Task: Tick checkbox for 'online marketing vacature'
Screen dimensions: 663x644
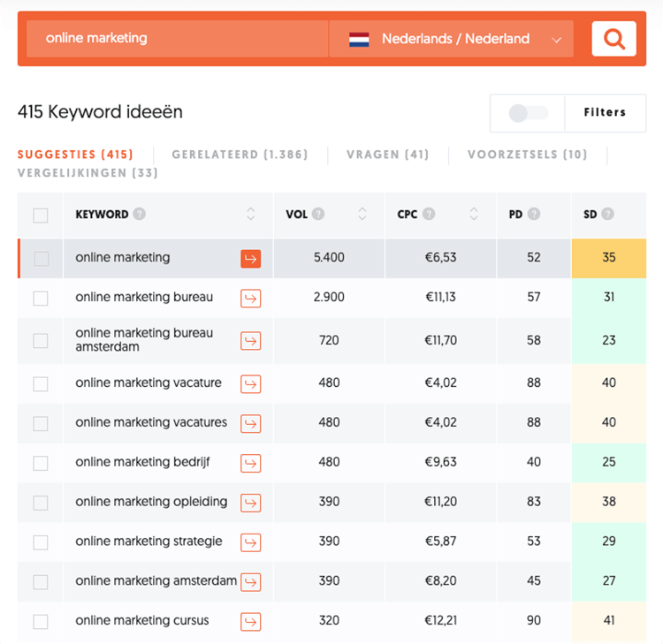Action: tap(41, 383)
